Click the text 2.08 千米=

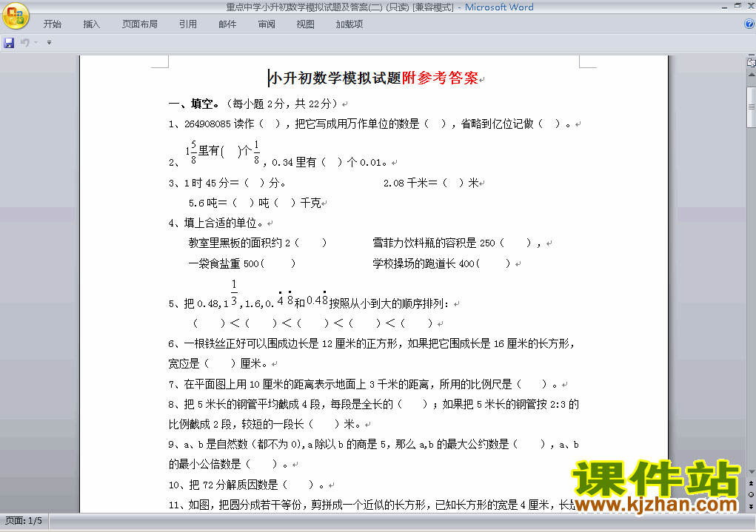tap(410, 183)
